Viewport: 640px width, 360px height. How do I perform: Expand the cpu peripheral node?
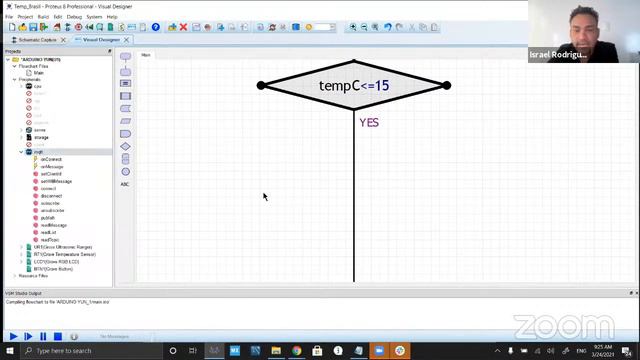coord(22,87)
